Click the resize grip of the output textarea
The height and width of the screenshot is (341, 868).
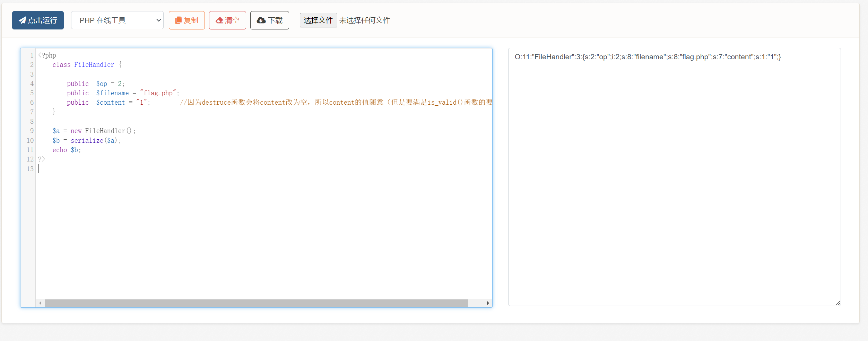tap(838, 303)
